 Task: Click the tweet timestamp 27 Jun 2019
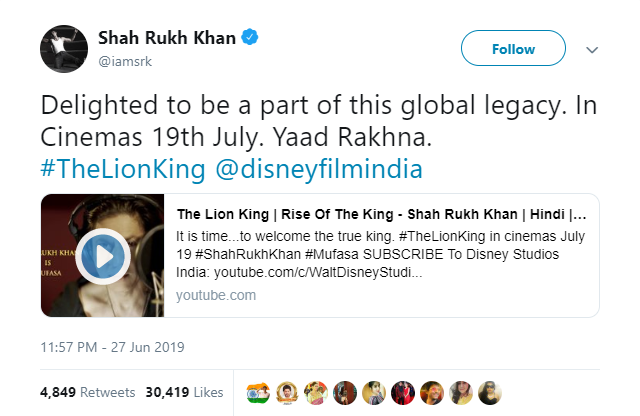[113, 349]
